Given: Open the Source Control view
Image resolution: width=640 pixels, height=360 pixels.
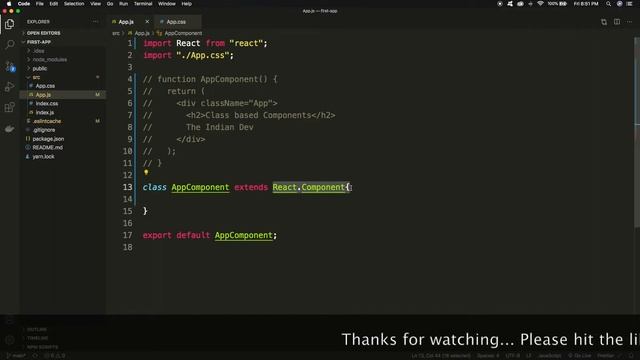Looking at the screenshot, I should pos(9,66).
